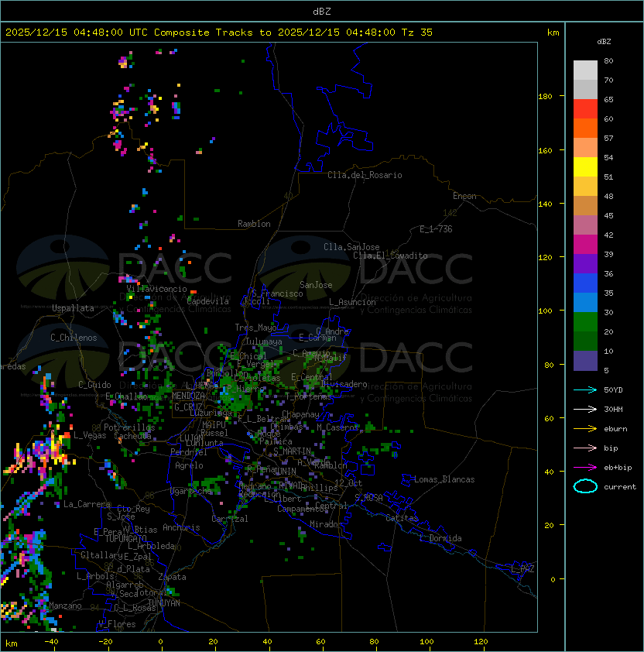Click the 160 mark on the right axis
This screenshot has width=644, height=652.
545,150
